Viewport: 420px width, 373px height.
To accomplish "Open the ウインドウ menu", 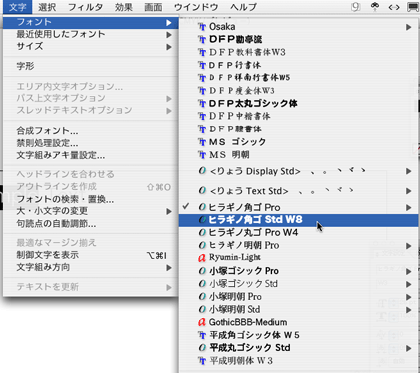I will tap(196, 7).
